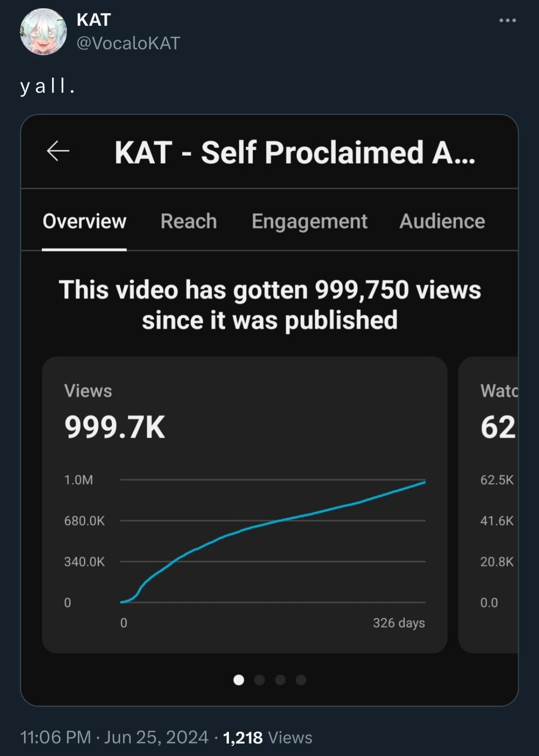
Task: Click the 326 days axis label
Action: 399,623
